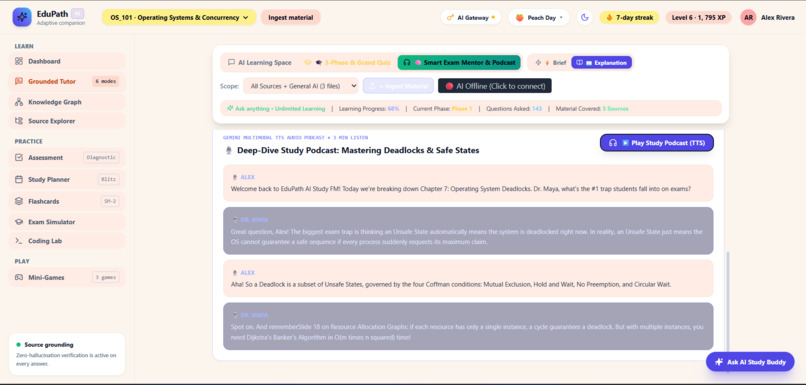
Task: Click Material Covered 3 Sources text
Action: (x=592, y=109)
